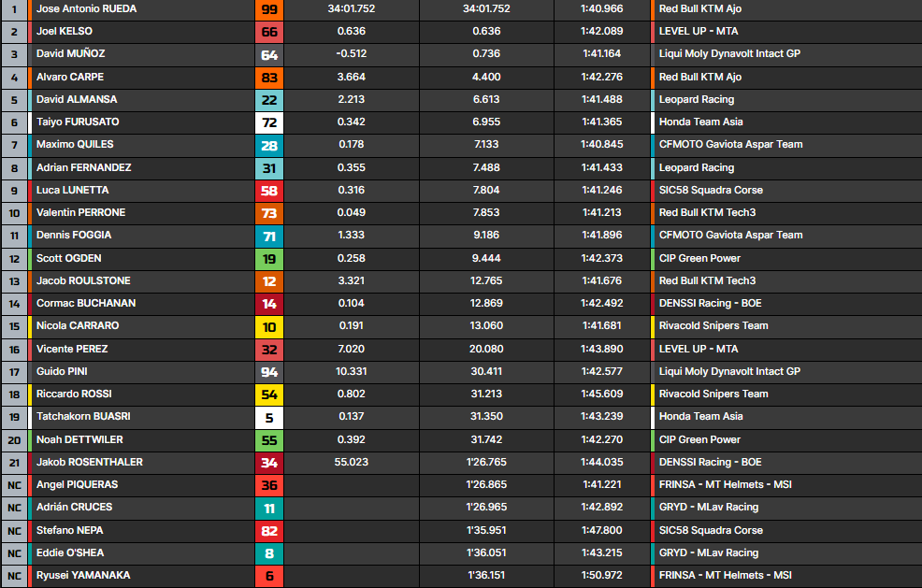Click the number 94 badge for Pini
The width and height of the screenshot is (922, 588).
tap(269, 372)
